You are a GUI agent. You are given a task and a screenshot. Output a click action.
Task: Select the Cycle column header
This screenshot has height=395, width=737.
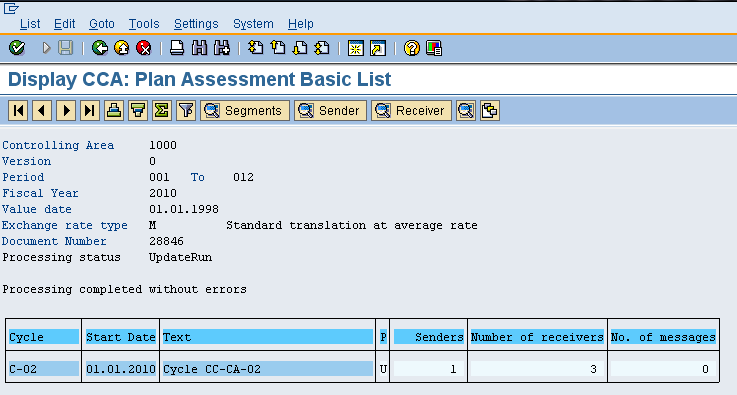(x=44, y=337)
